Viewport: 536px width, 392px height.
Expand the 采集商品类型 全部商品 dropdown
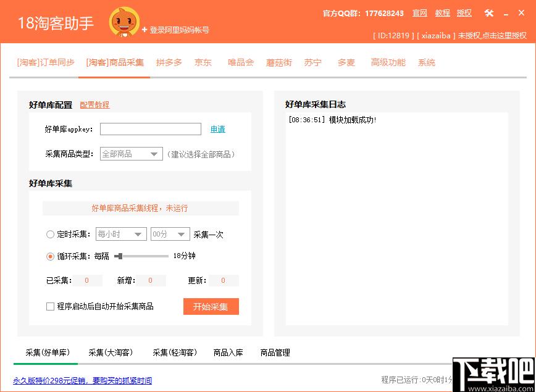[x=132, y=154]
